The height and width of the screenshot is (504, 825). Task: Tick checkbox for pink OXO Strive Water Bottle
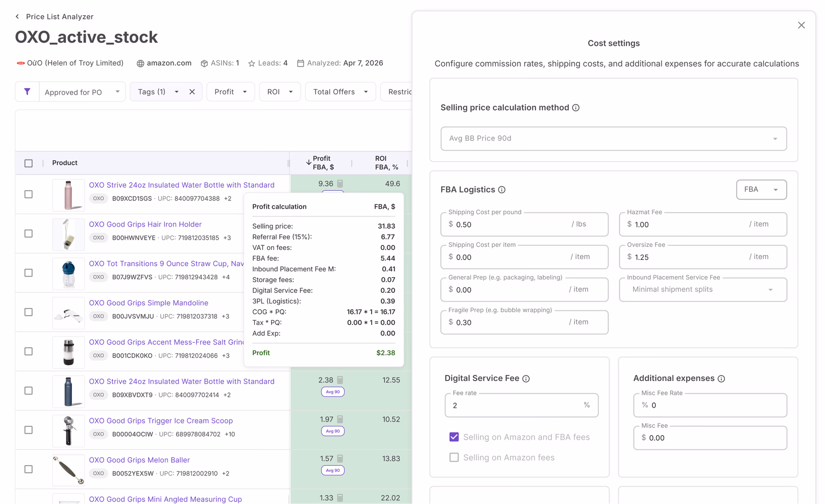tap(29, 194)
